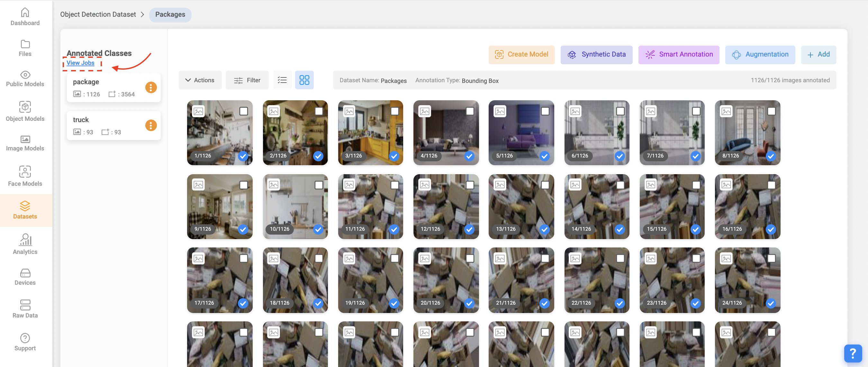Open options menu for the package class
Screen dimensions: 868x367
point(151,87)
